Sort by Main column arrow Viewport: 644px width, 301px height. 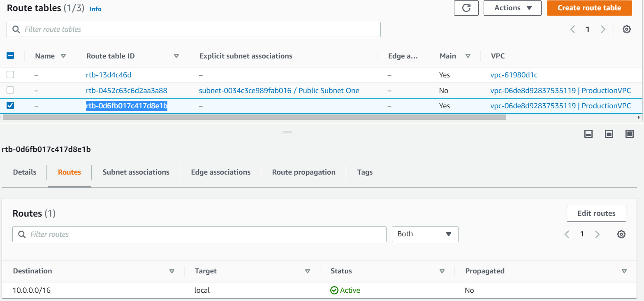(x=468, y=56)
